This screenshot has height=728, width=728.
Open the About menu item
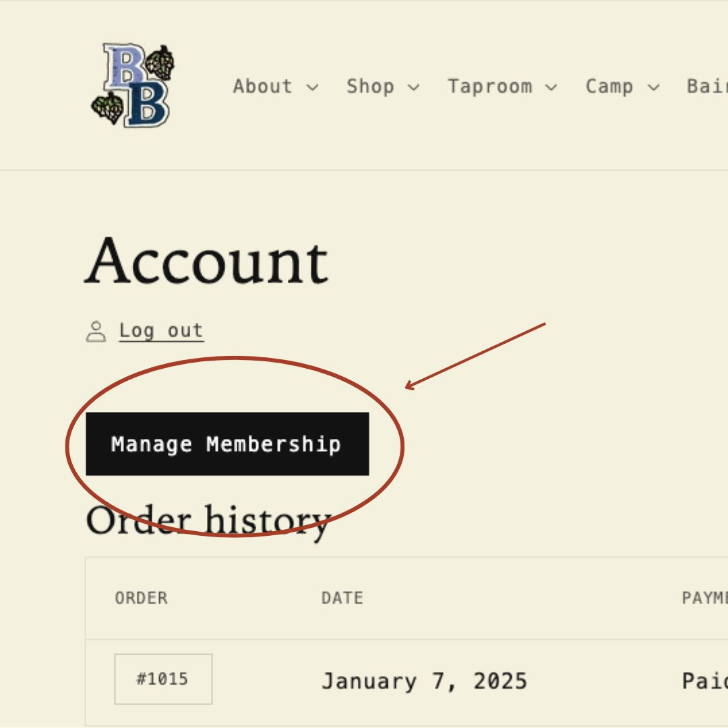tap(263, 87)
